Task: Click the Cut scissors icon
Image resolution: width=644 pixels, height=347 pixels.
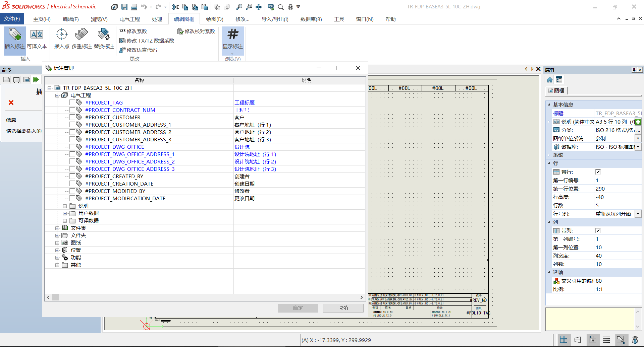Action: (x=175, y=7)
